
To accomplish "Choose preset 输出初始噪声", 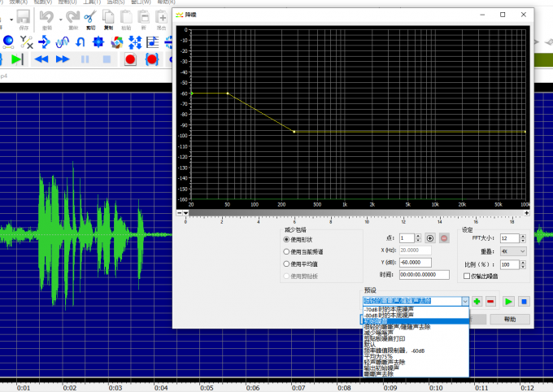I will 416,368.
